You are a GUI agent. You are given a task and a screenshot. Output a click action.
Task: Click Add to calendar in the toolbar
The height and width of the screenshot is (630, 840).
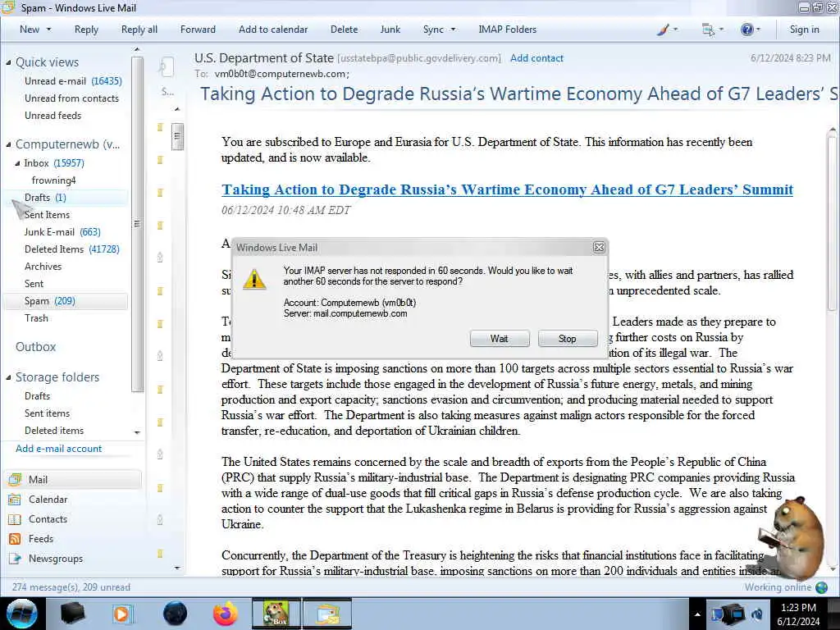pos(273,30)
